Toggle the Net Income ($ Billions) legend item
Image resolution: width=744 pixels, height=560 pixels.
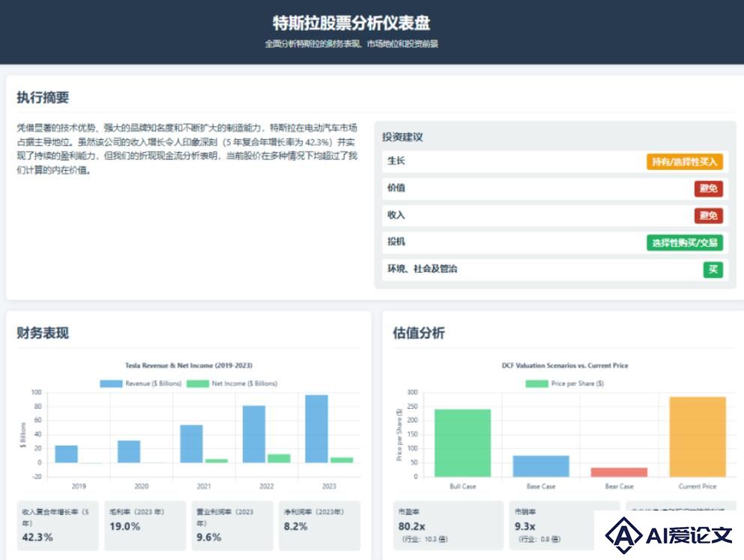(x=232, y=383)
